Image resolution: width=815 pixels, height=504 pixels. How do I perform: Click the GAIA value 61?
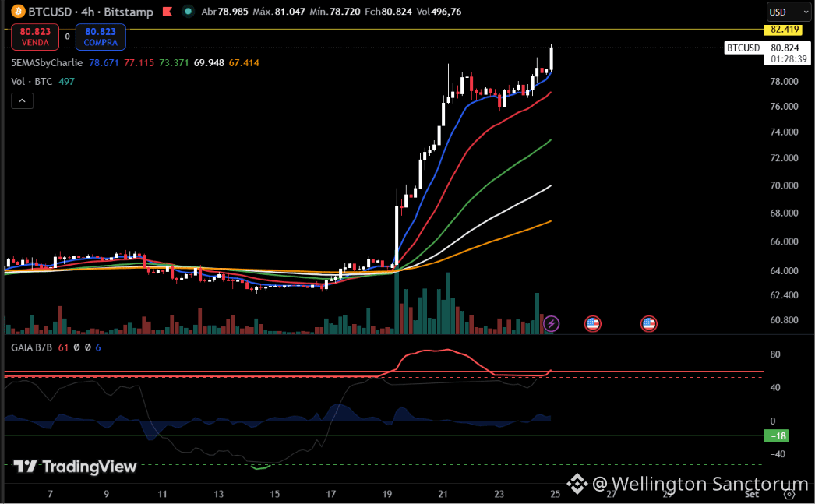coord(63,347)
